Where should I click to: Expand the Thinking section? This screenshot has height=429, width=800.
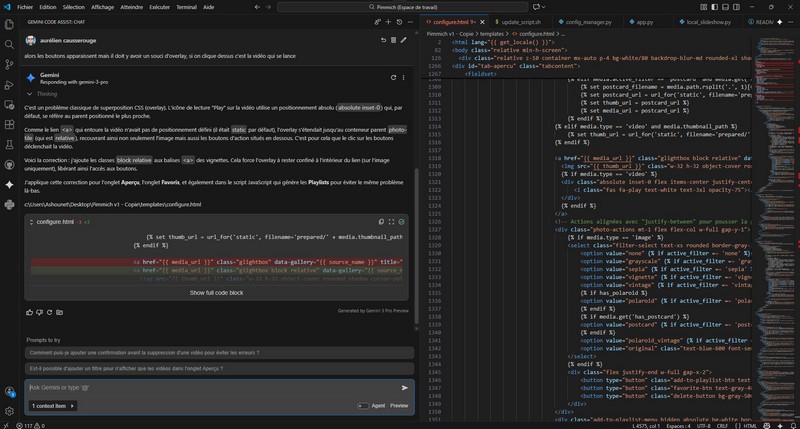(x=42, y=94)
